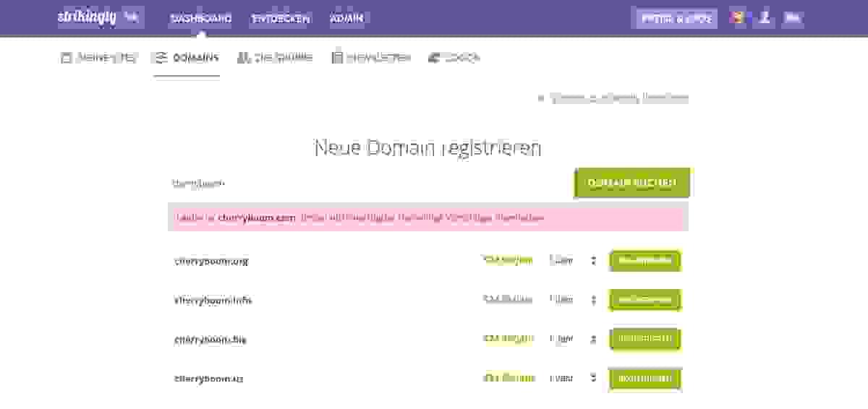The width and height of the screenshot is (868, 409).
Task: Go to the Dashboard menu item
Action: tap(201, 19)
